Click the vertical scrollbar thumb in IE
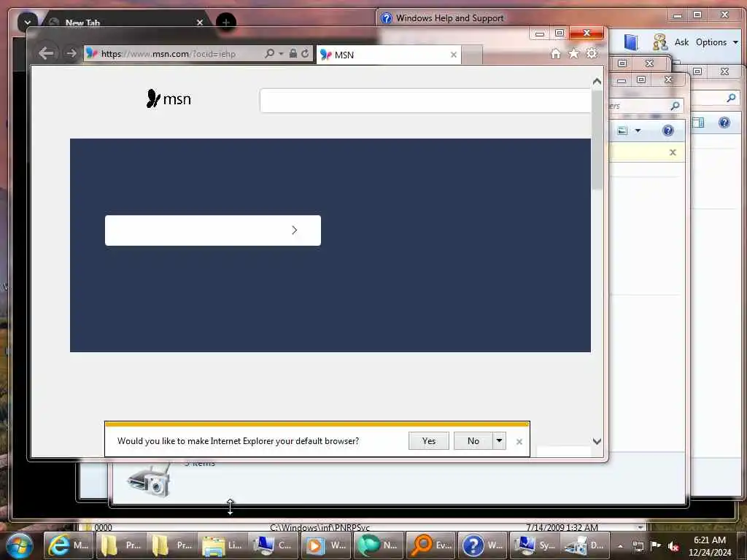This screenshot has width=747, height=560. click(x=597, y=139)
